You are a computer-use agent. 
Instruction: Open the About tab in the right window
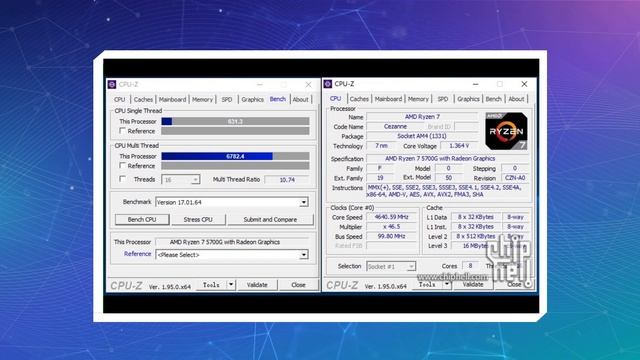[x=516, y=99]
